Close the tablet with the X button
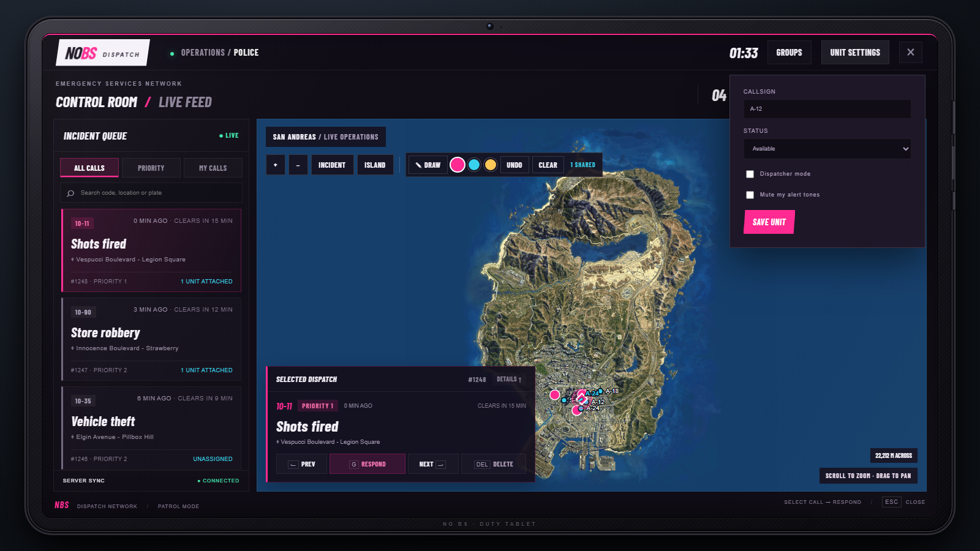The height and width of the screenshot is (551, 980). (x=911, y=52)
